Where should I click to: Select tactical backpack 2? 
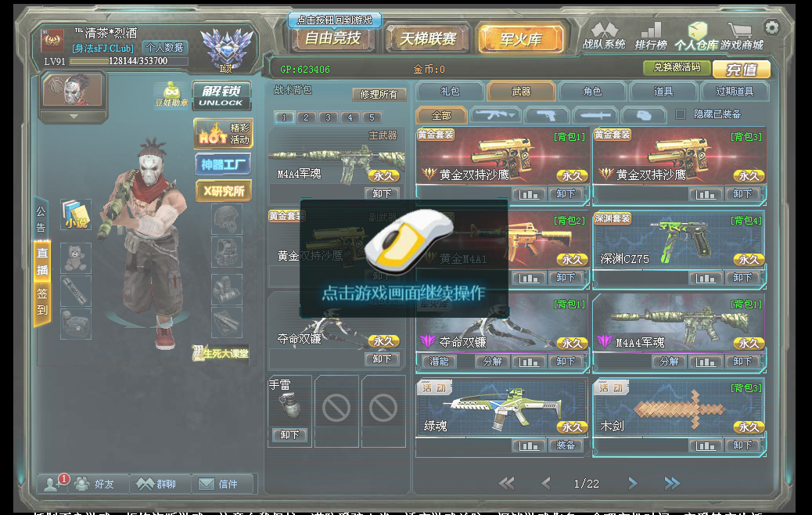[307, 117]
